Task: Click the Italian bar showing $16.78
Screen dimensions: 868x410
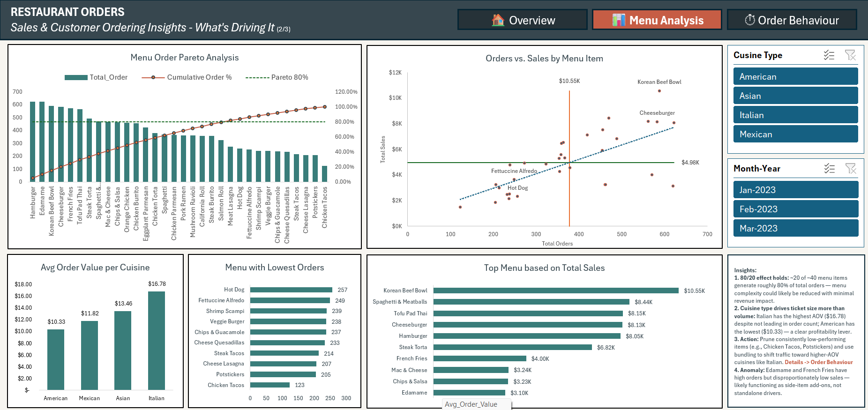Action: 157,341
